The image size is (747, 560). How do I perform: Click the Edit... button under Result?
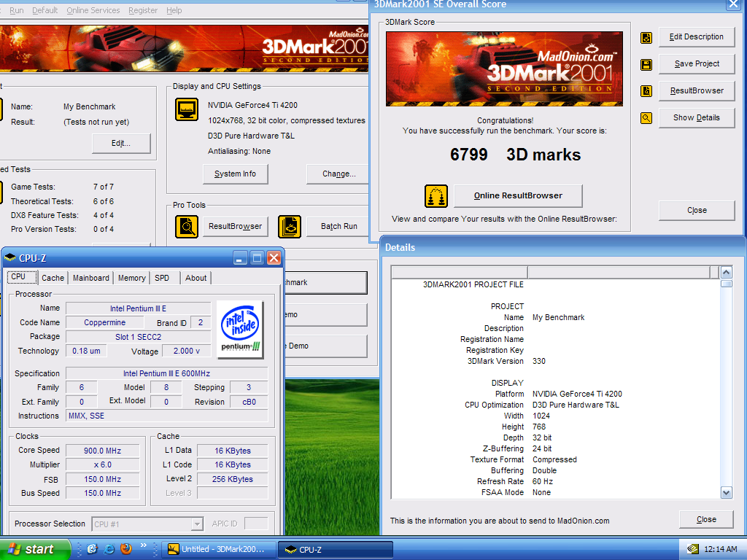[121, 144]
